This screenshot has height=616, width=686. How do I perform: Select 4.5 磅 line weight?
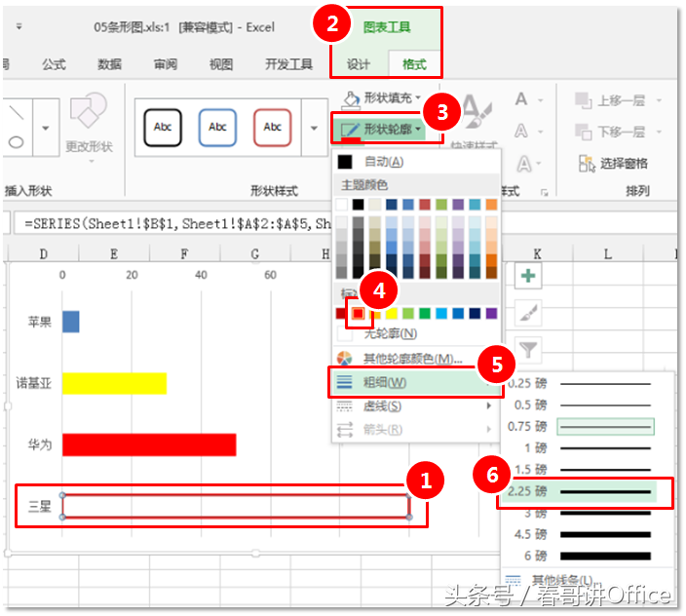[580, 534]
